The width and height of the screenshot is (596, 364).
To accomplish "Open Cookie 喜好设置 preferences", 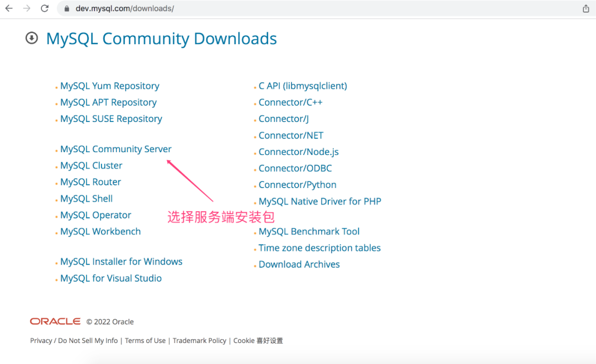I will [258, 341].
